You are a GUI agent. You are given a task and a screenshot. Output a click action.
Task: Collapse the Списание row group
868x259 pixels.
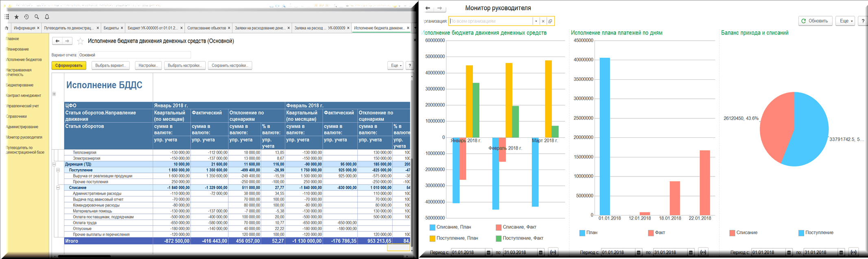(58, 188)
